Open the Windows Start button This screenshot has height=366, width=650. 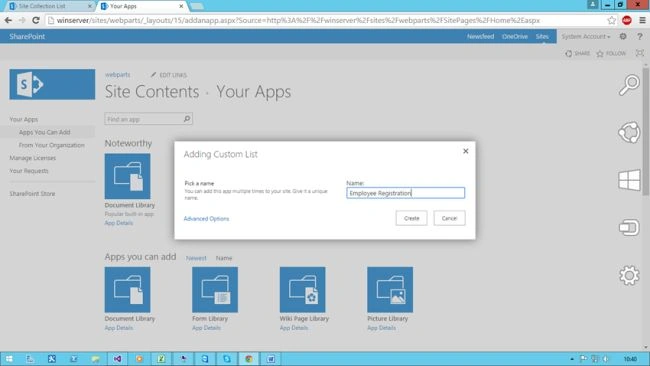click(x=9, y=359)
